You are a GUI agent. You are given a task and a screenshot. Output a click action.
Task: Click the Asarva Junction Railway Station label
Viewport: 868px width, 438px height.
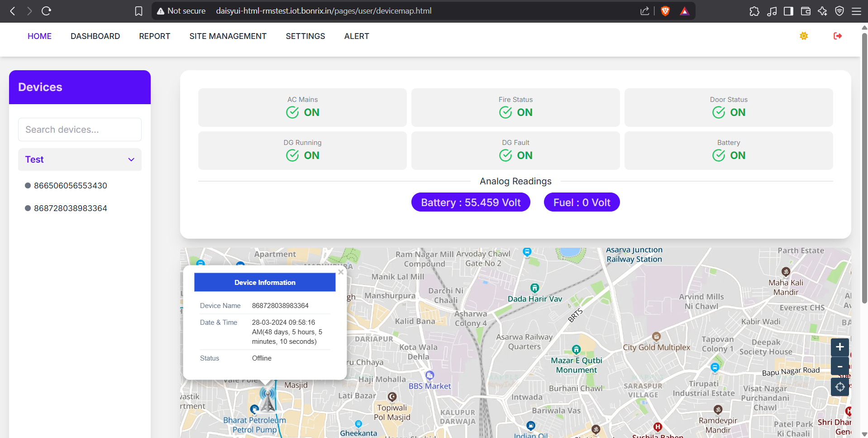(634, 255)
